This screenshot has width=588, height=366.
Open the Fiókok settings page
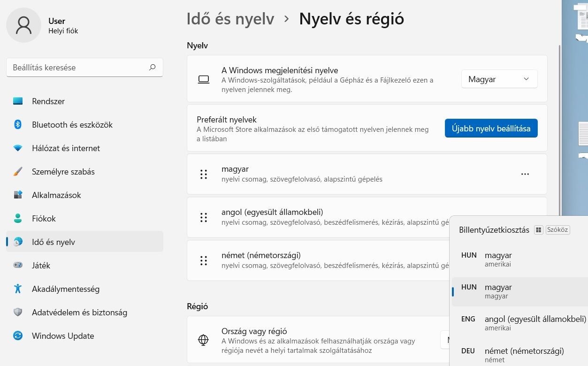(44, 219)
